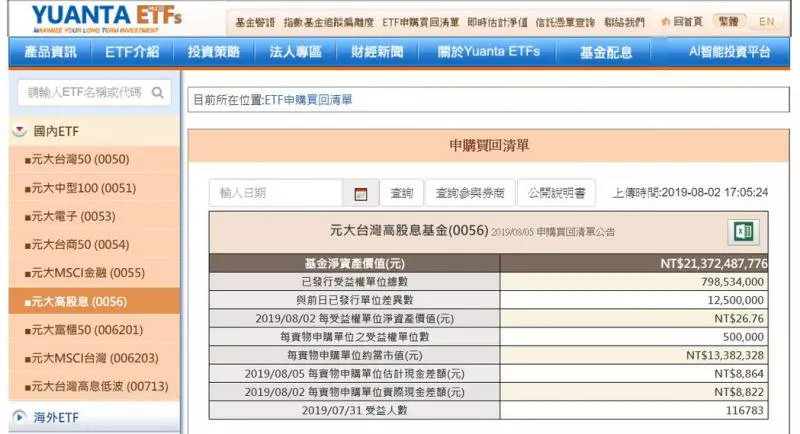Click the 國內ETF section label

click(x=56, y=132)
